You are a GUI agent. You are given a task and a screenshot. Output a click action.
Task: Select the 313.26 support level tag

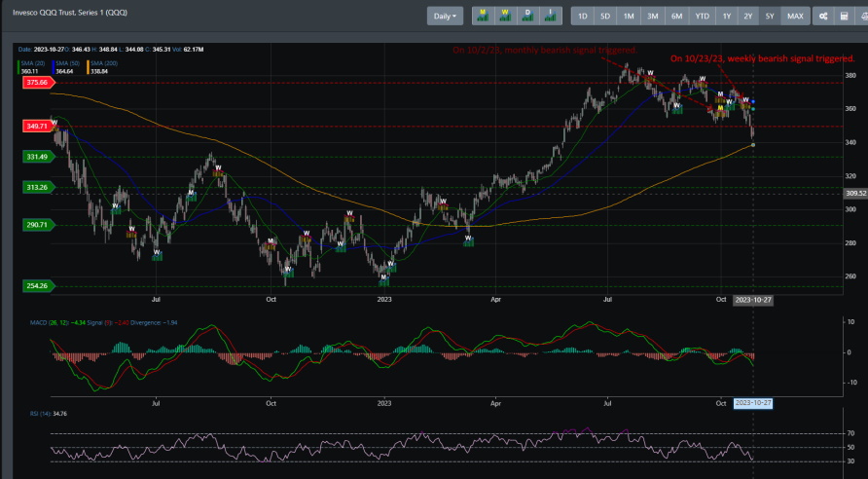(x=39, y=187)
